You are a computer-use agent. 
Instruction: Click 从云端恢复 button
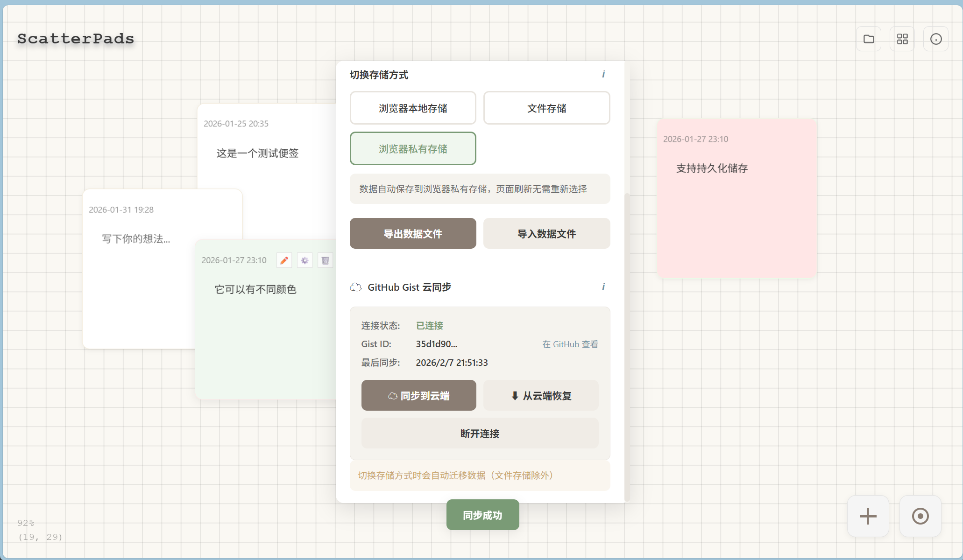(x=541, y=396)
